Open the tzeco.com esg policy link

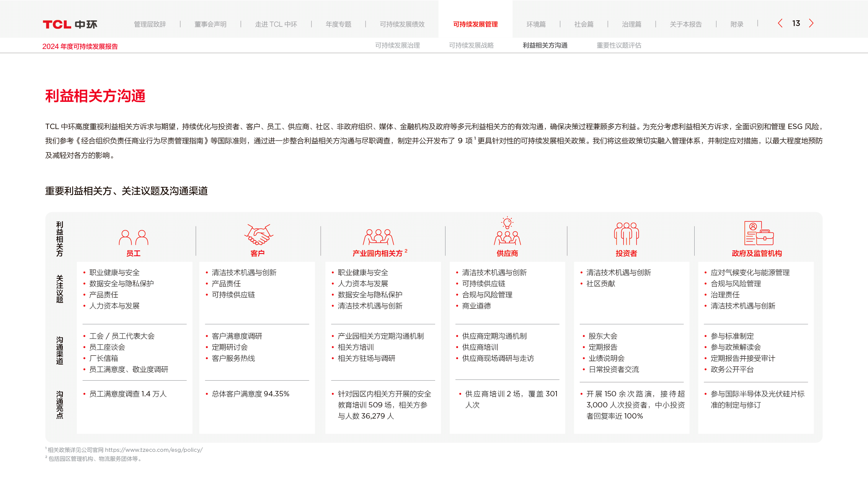154,450
